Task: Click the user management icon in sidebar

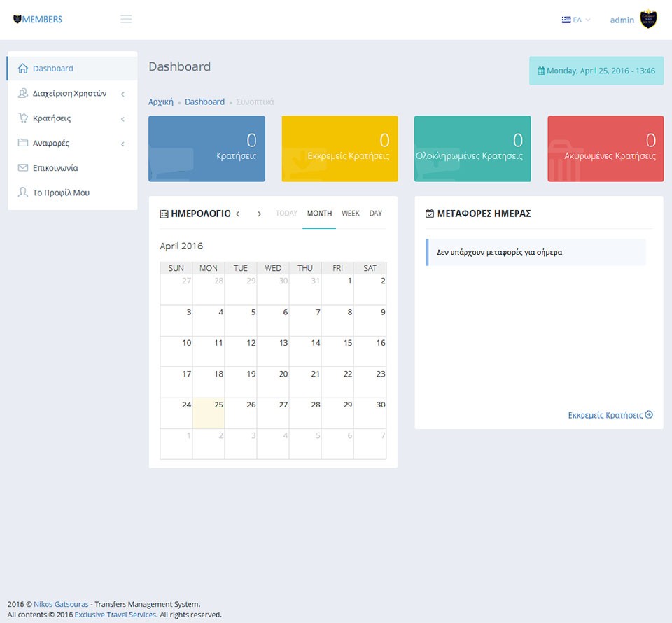Action: 23,93
